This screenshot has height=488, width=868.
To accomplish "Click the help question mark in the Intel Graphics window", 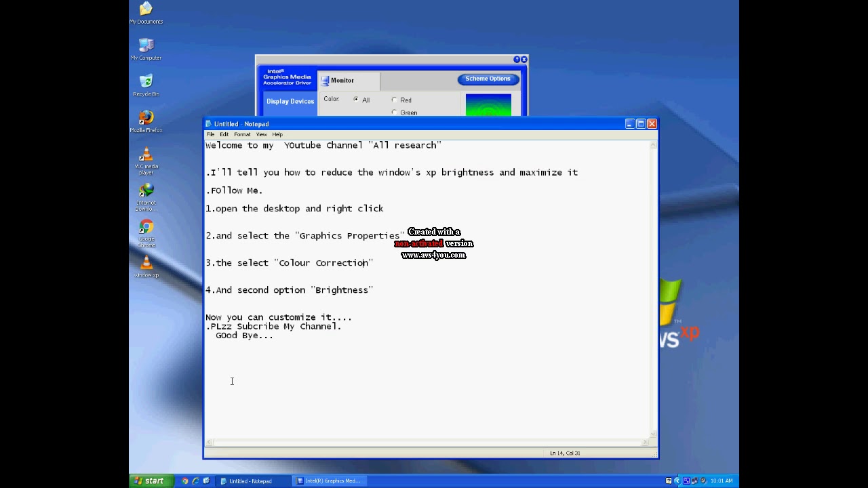I will point(517,60).
